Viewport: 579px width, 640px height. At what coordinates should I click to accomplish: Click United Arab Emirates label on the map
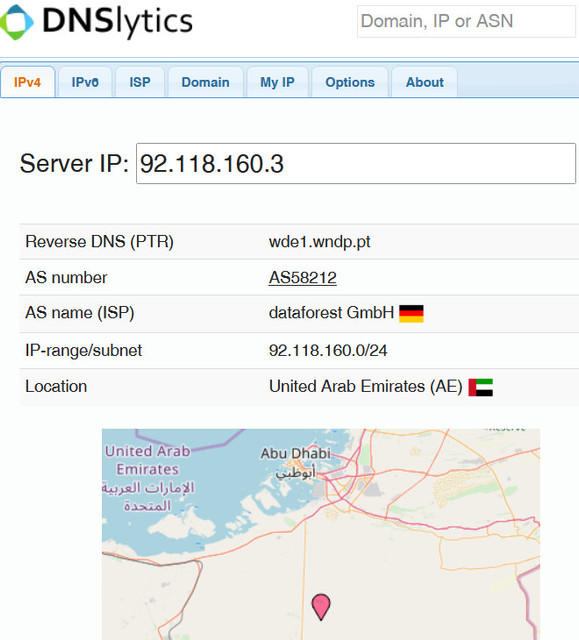click(148, 460)
